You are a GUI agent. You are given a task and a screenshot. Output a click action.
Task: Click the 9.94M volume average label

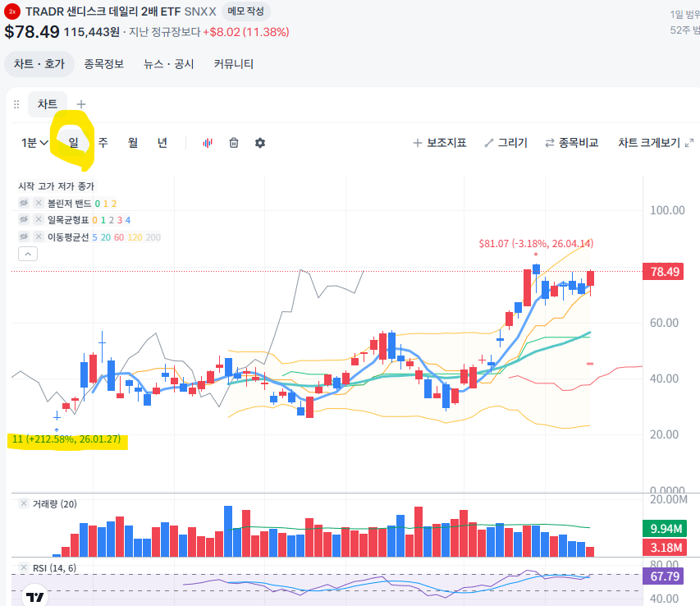pyautogui.click(x=665, y=529)
